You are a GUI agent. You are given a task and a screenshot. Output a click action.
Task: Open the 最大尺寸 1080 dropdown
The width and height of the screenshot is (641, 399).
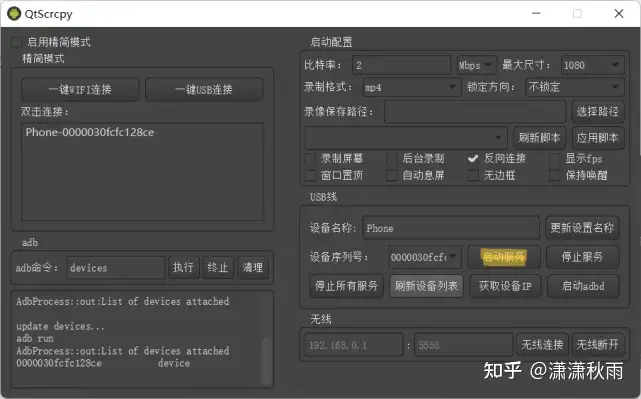(593, 65)
